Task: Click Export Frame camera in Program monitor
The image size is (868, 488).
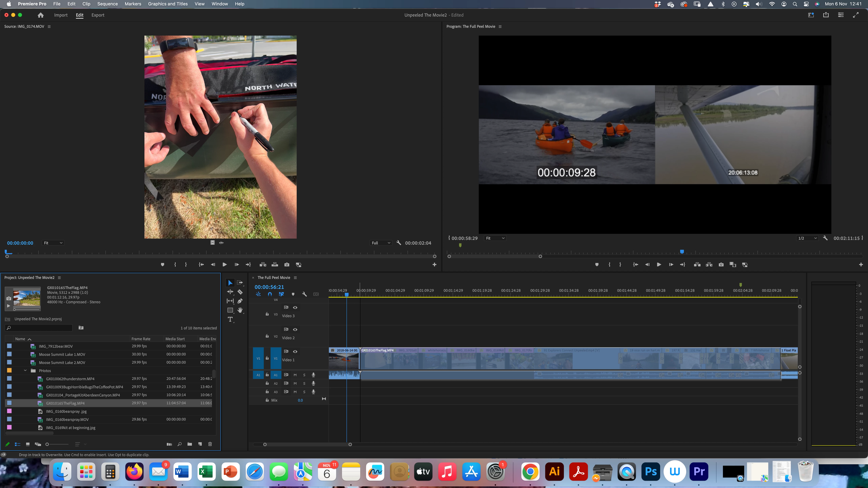Action: (x=721, y=265)
